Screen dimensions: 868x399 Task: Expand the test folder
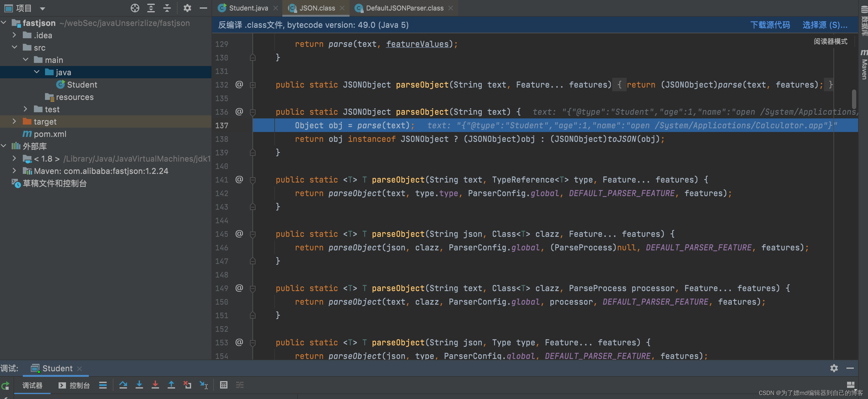pos(25,109)
